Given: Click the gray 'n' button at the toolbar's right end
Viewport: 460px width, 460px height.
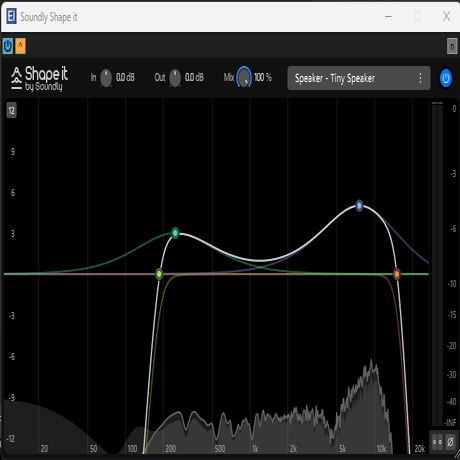Looking at the screenshot, I should (452, 46).
